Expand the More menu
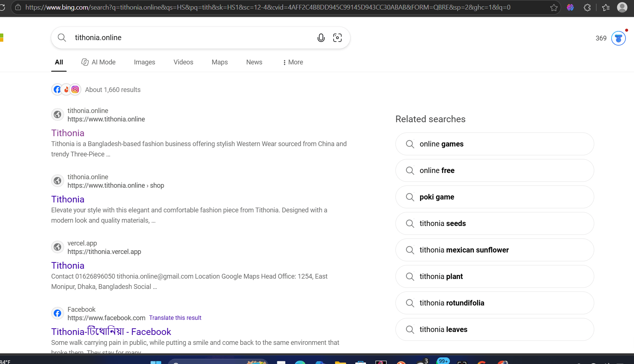Viewport: 634px width, 364px height. click(x=293, y=62)
